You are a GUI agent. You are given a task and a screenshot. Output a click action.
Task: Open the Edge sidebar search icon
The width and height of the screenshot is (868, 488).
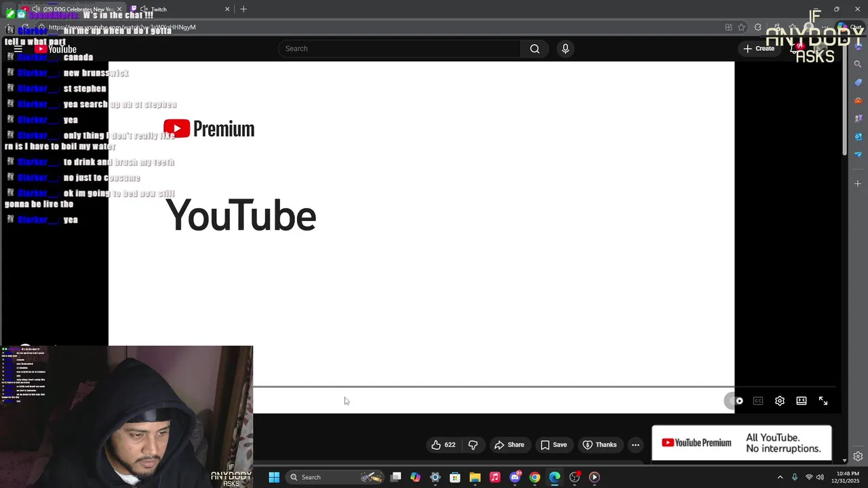coord(858,64)
